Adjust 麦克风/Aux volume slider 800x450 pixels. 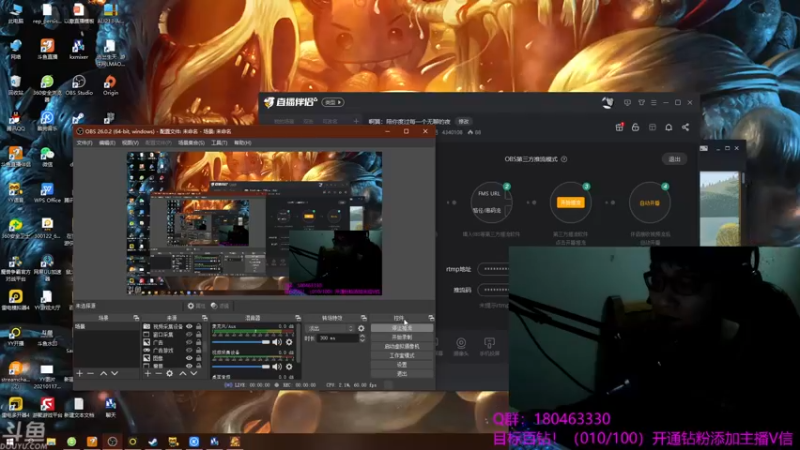click(241, 342)
